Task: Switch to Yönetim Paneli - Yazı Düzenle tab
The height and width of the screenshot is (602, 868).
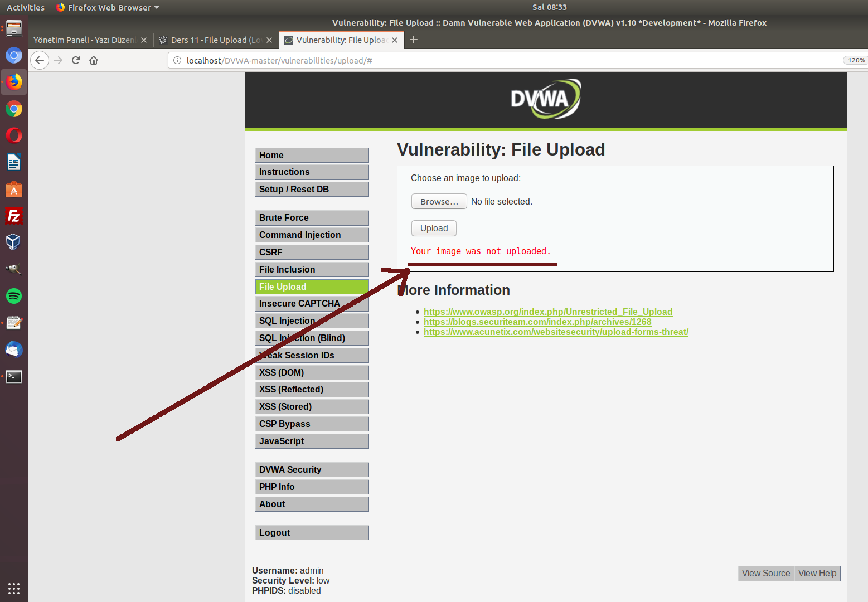Action: click(x=85, y=40)
